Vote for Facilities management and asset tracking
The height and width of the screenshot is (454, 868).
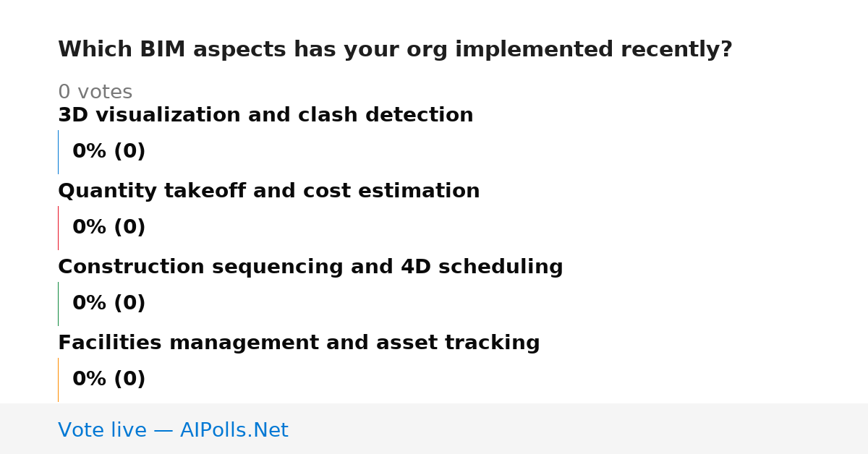pyautogui.click(x=299, y=343)
